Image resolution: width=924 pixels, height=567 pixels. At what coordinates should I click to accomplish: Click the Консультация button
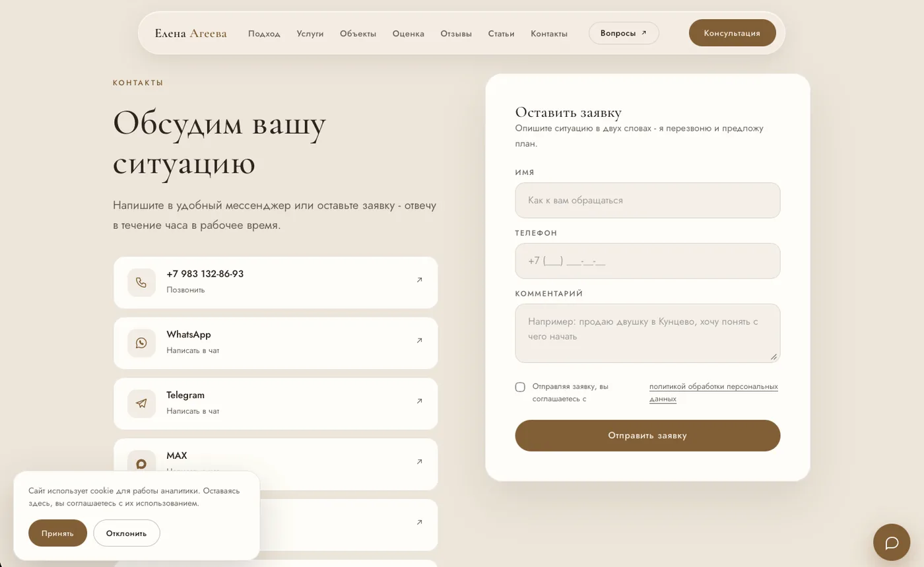733,33
